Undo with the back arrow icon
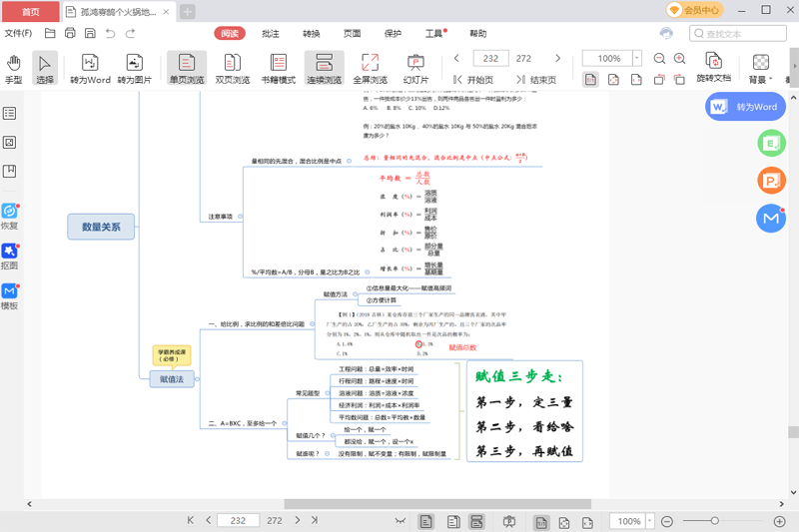Image resolution: width=799 pixels, height=532 pixels. click(x=110, y=34)
